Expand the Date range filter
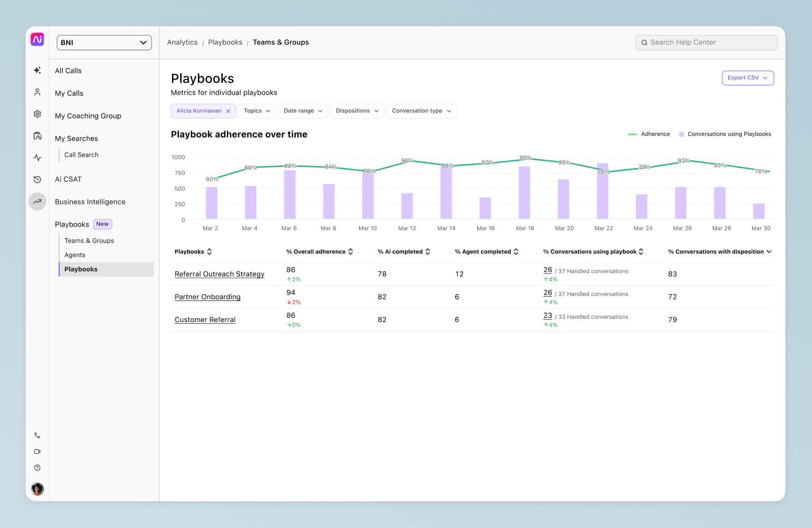Image resolution: width=812 pixels, height=528 pixels. point(303,111)
